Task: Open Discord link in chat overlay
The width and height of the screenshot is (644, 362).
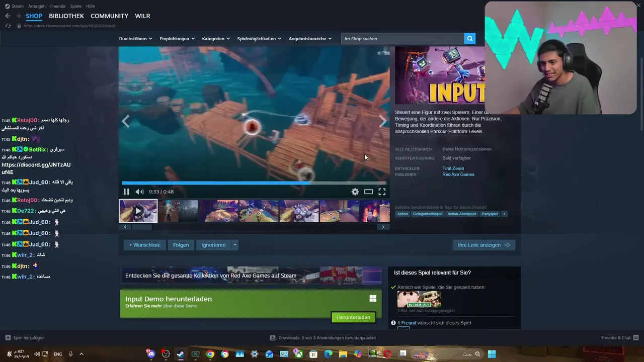Action: pyautogui.click(x=36, y=168)
